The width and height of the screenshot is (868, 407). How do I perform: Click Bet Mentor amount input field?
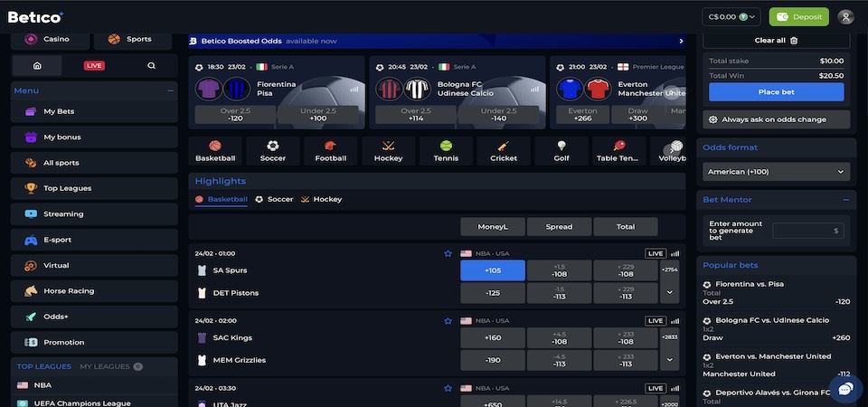[x=807, y=231]
